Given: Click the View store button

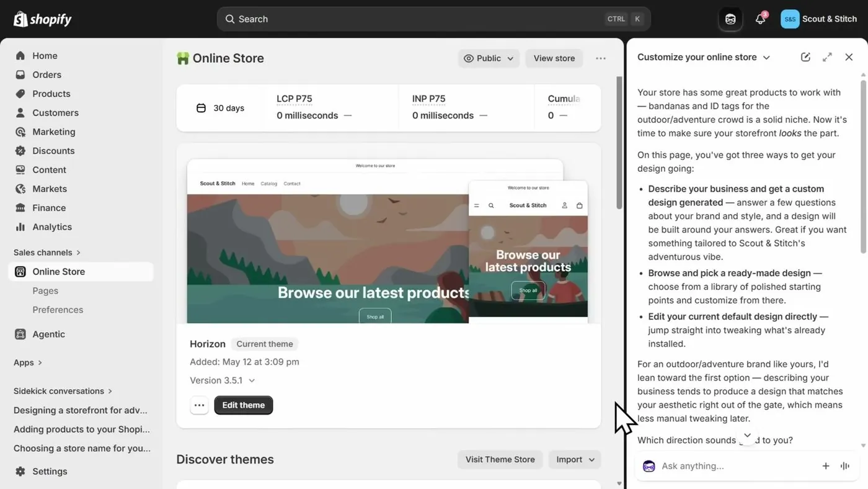Looking at the screenshot, I should tap(554, 58).
